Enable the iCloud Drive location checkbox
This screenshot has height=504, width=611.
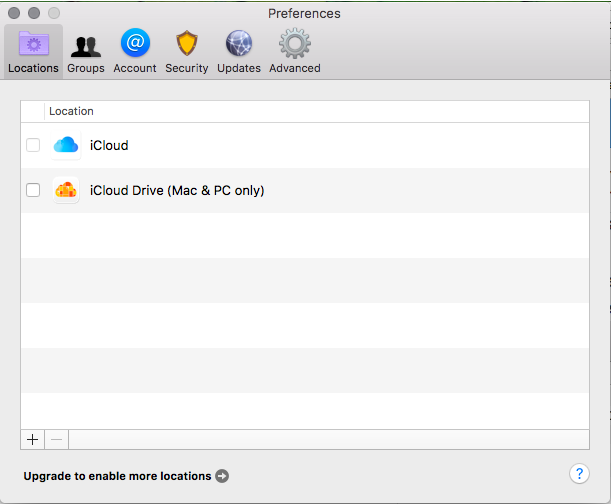(x=33, y=190)
